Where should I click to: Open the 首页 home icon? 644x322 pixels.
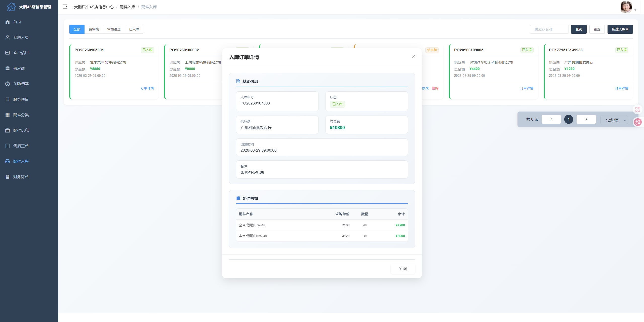[x=8, y=22]
